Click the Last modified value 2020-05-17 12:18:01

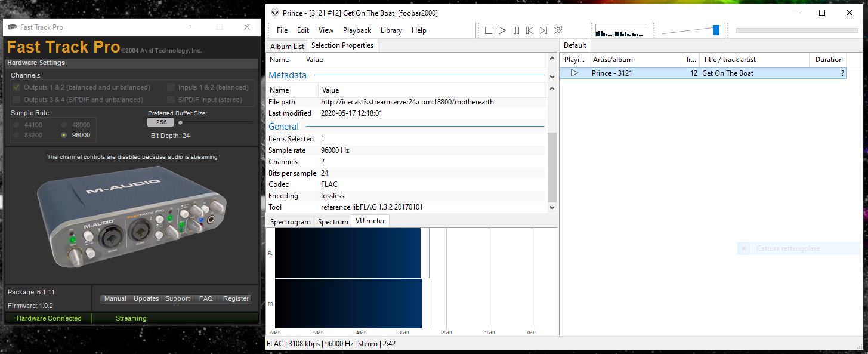tap(351, 113)
